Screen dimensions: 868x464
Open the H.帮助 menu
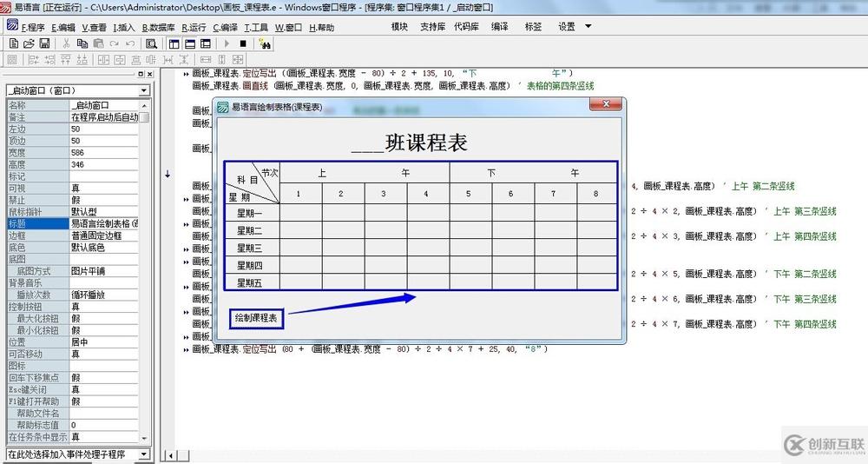point(322,27)
